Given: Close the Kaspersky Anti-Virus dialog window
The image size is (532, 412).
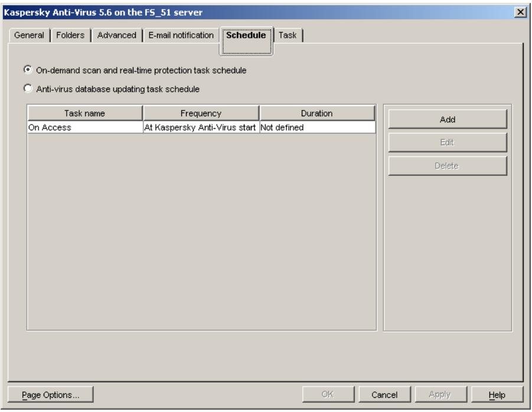Looking at the screenshot, I should point(520,12).
